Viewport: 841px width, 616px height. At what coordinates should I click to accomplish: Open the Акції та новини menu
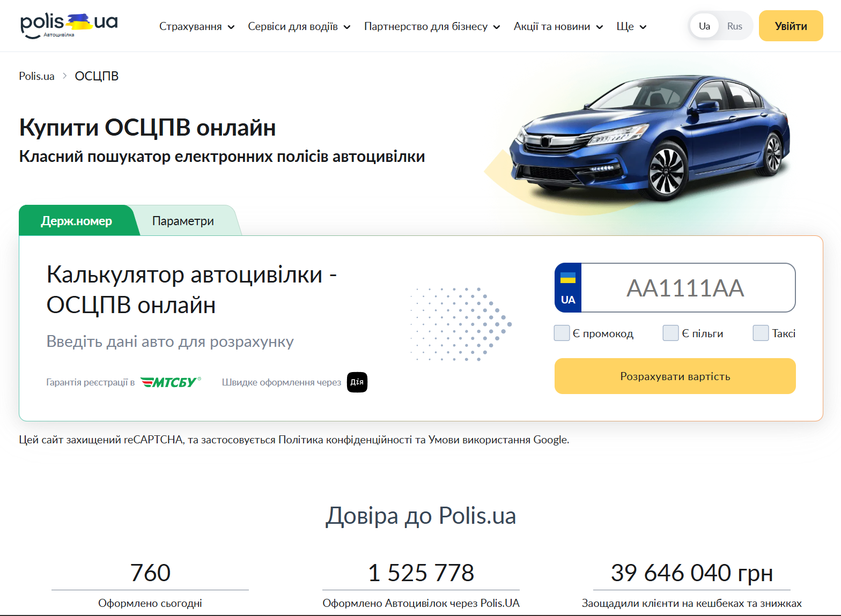558,26
